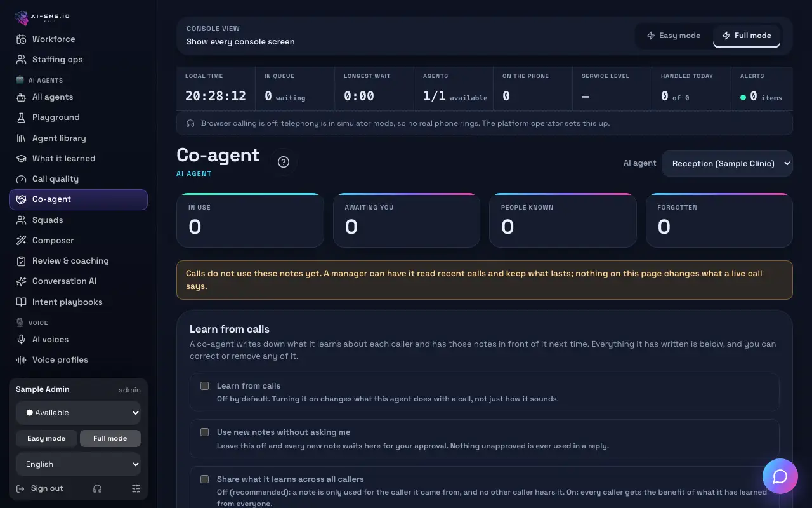Tick Use new notes without asking me
812x508 pixels.
point(204,432)
